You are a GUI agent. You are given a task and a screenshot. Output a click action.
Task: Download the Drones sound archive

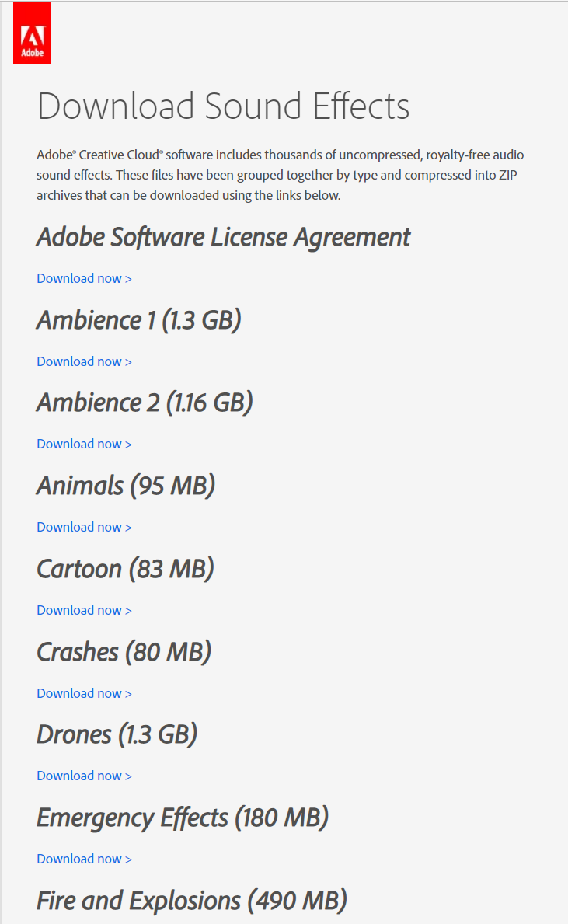click(x=84, y=776)
